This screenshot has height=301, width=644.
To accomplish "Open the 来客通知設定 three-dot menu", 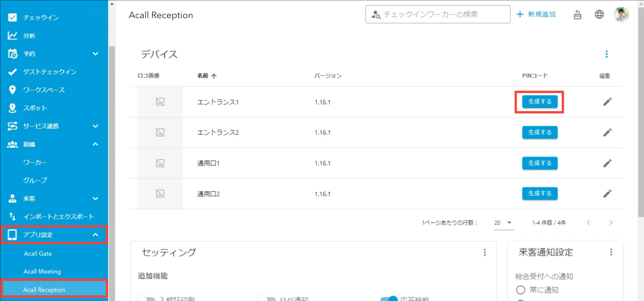I will coord(611,252).
